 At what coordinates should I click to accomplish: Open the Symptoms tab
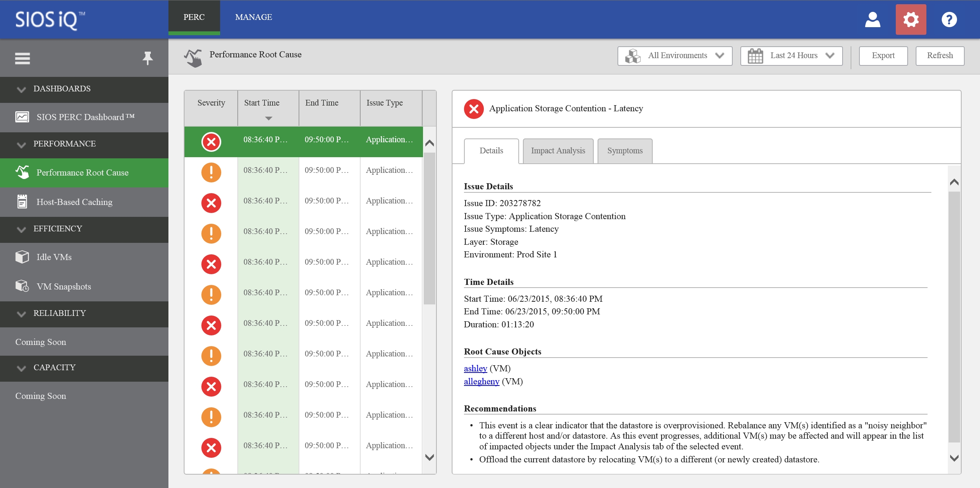pyautogui.click(x=625, y=151)
